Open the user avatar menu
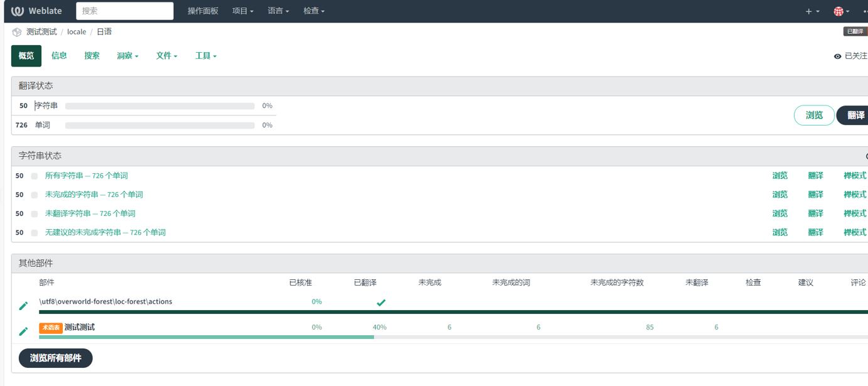 tap(840, 11)
